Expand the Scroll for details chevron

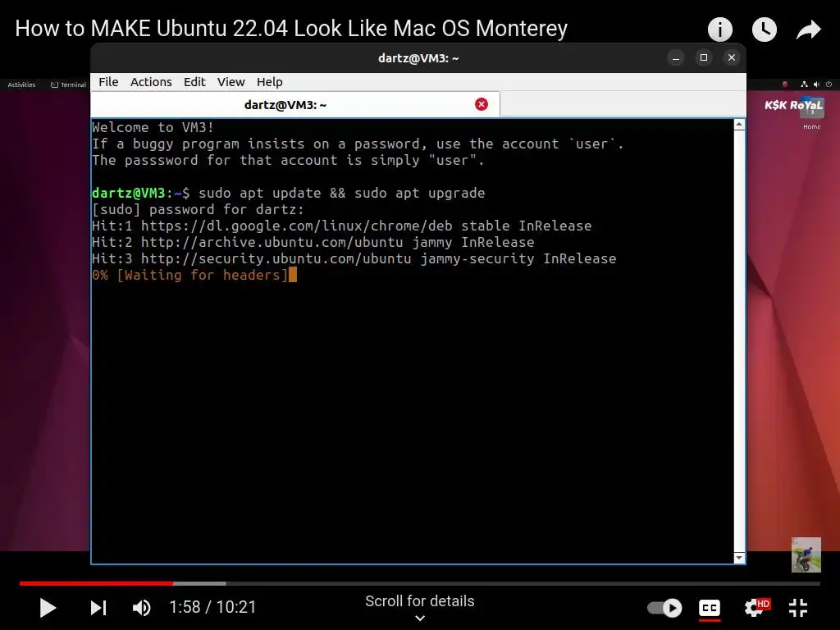pos(420,619)
